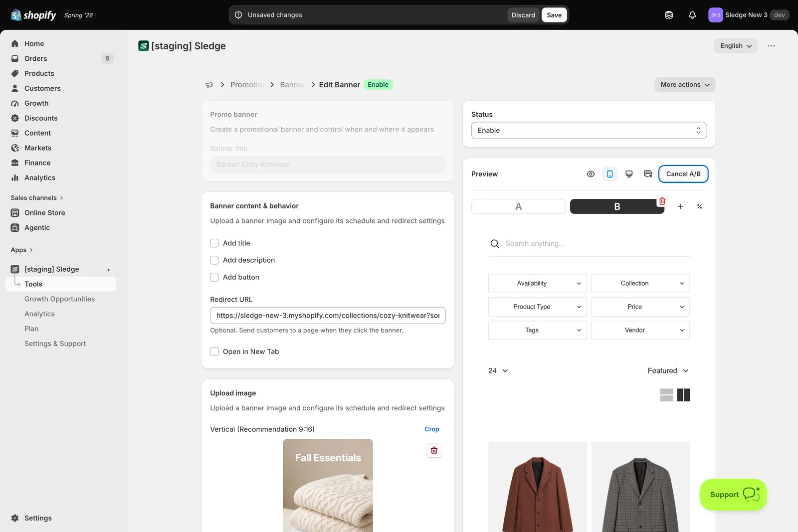The width and height of the screenshot is (798, 532).
Task: Click the Shopify logo
Action: coord(33,15)
